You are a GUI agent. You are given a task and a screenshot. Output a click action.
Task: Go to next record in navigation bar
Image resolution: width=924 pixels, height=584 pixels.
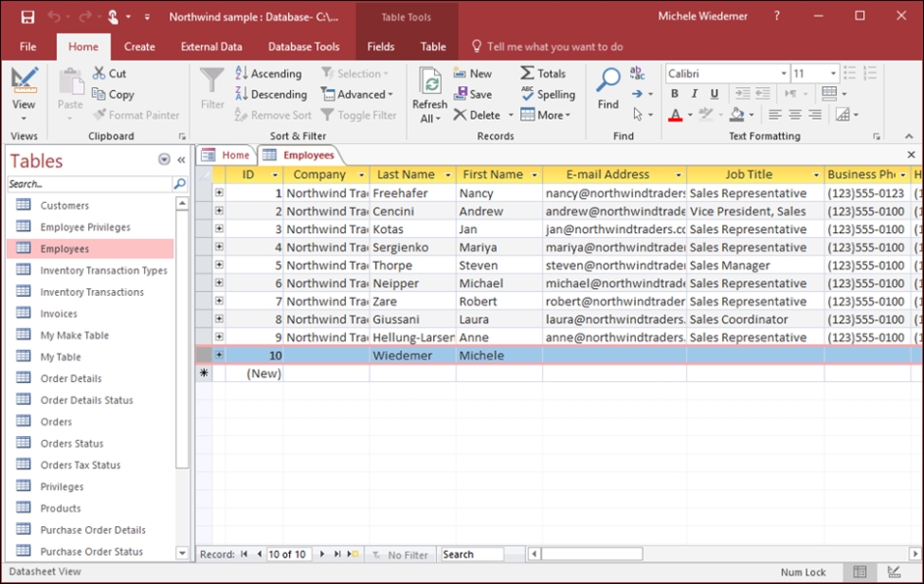321,554
